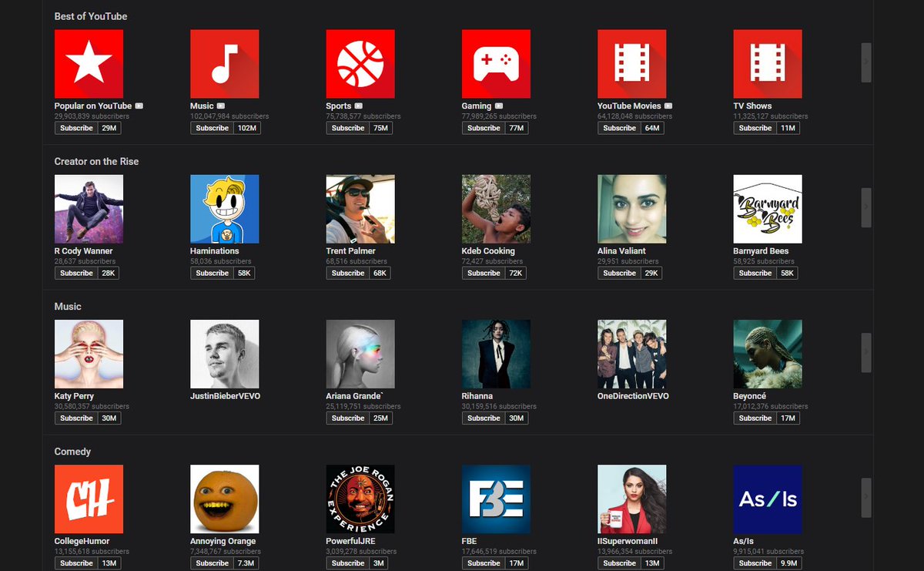Open the Barnyard Bees channel logo
This screenshot has width=924, height=571.
(x=768, y=209)
